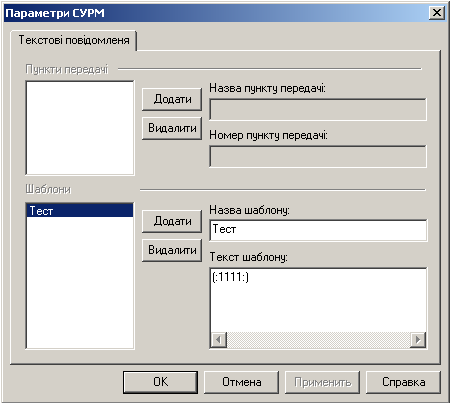Open help with Справка button
The height and width of the screenshot is (403, 450).
[x=403, y=382]
